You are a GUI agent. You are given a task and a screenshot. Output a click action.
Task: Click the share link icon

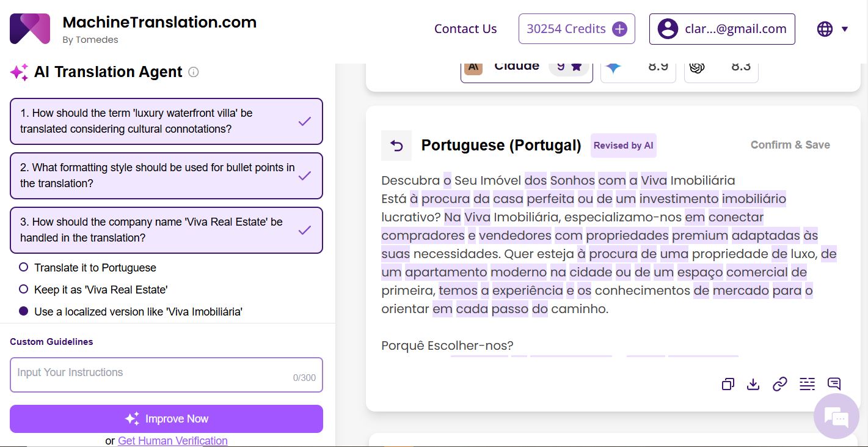(x=779, y=384)
